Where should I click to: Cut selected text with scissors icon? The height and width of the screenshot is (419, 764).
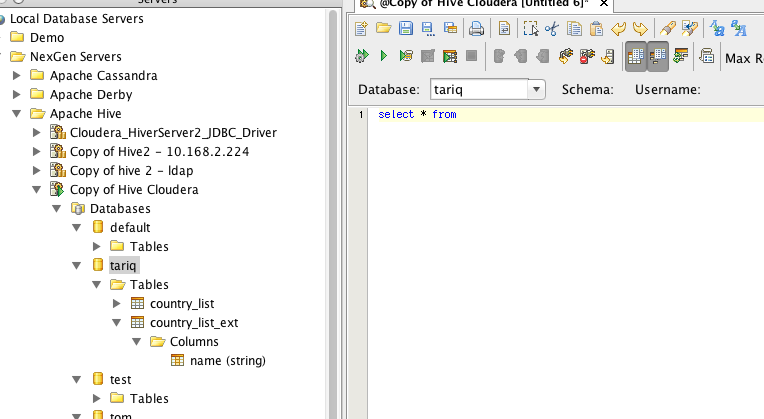click(x=552, y=29)
